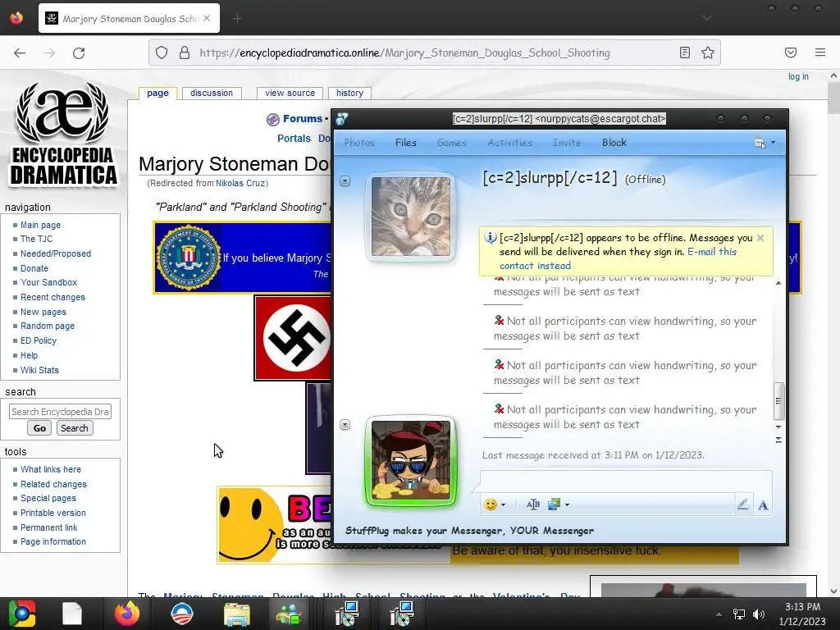
Task: Collapse contact's display picture with arrow button
Action: (345, 181)
